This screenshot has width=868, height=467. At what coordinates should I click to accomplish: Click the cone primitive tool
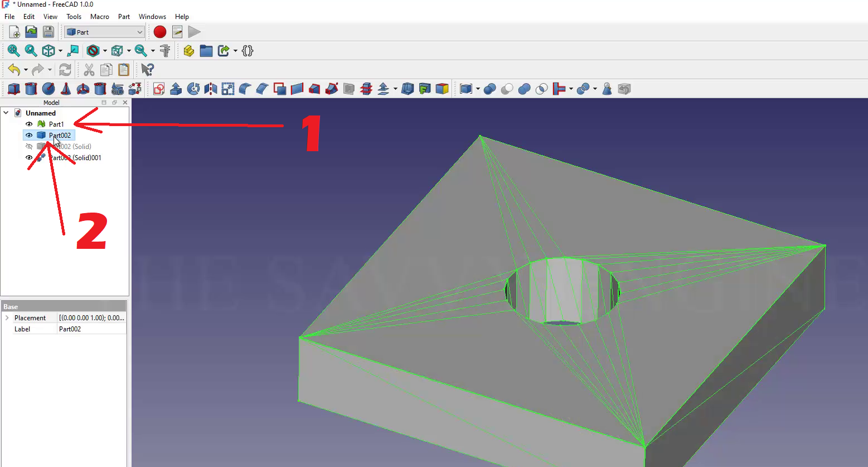pos(66,89)
